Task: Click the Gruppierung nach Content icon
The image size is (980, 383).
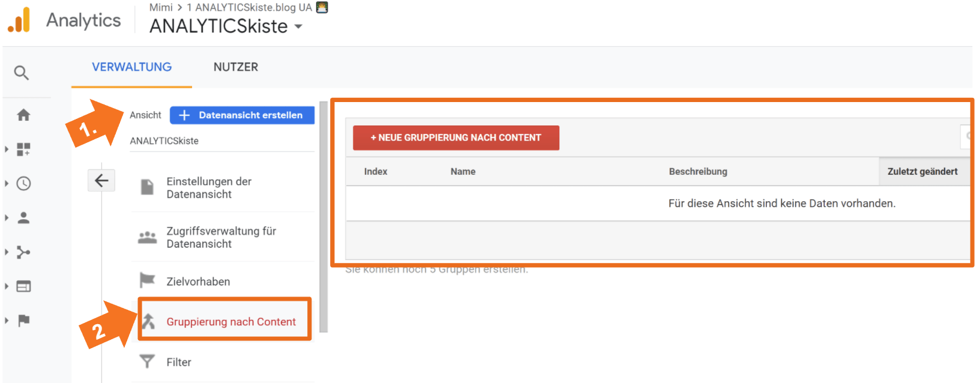Action: coord(149,321)
